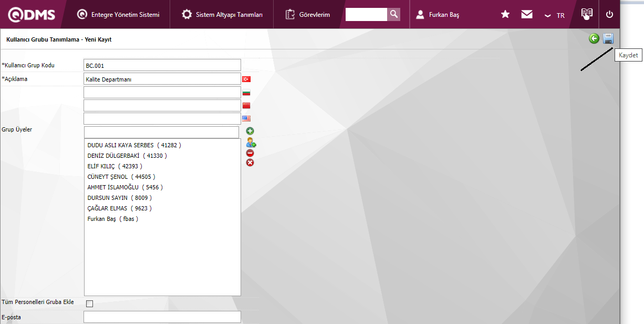
Task: Click the Chinese flag icon
Action: point(246,105)
